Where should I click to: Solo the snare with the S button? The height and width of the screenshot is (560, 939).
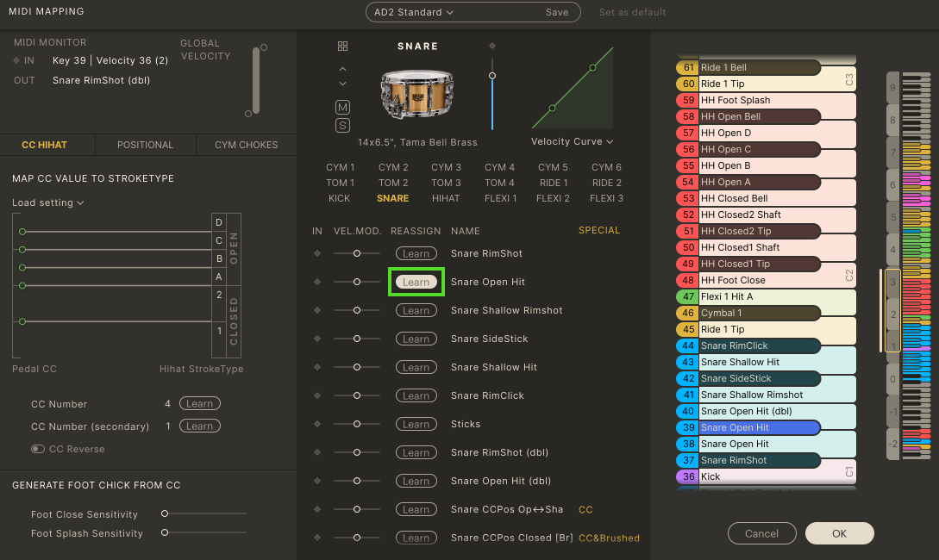pos(342,126)
